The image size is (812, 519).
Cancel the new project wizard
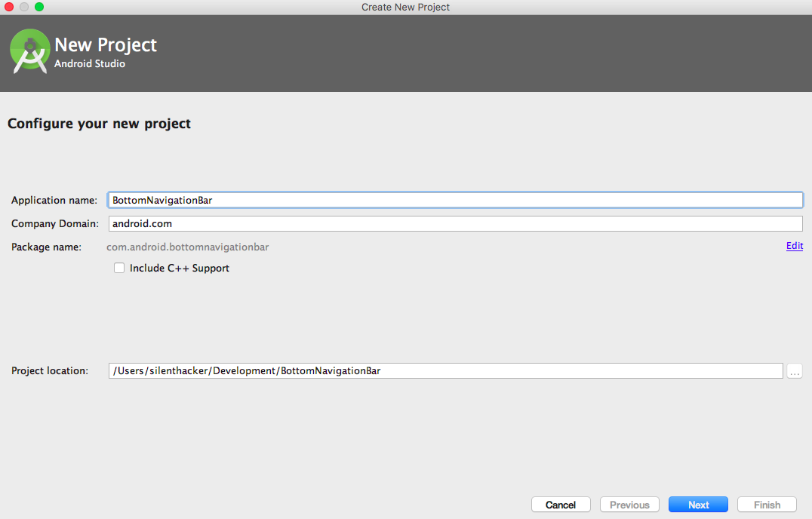(x=561, y=505)
